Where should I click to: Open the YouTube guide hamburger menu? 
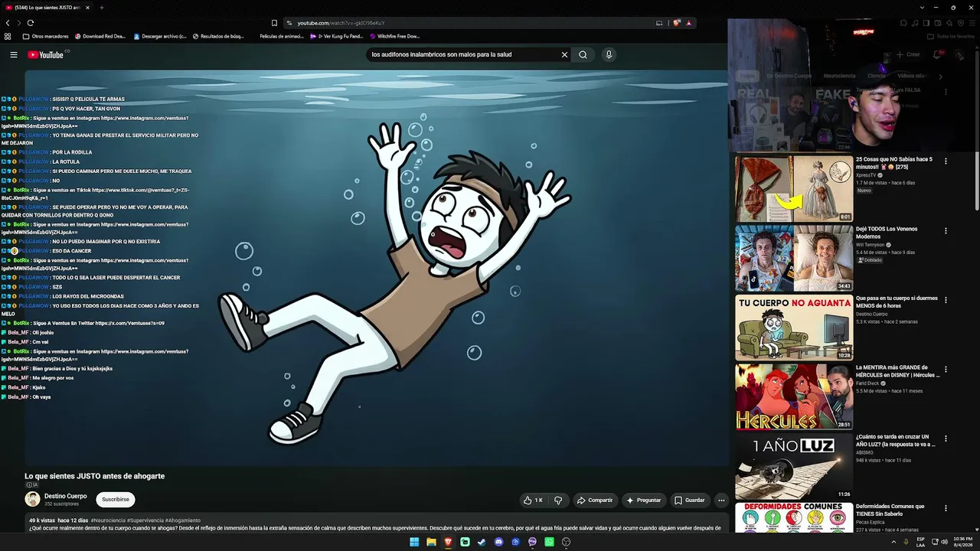(x=13, y=54)
